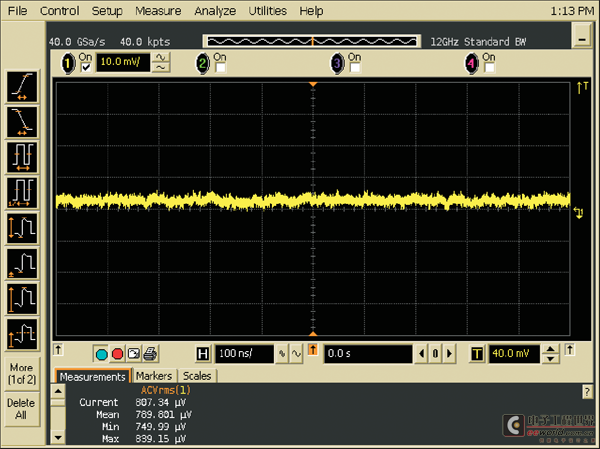
Task: Adjust trigger level 40.0 mV stepper arrows
Action: click(549, 354)
